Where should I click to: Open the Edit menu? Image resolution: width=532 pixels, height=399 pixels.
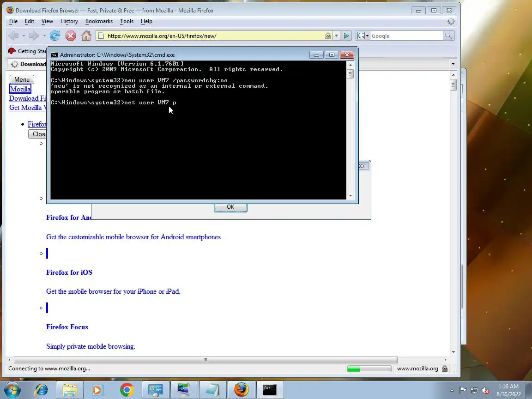coord(29,21)
